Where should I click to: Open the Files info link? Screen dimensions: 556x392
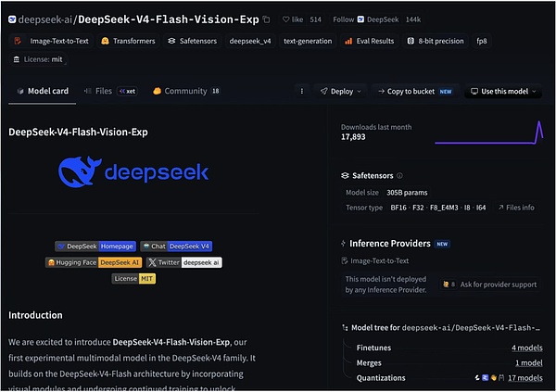click(x=516, y=208)
